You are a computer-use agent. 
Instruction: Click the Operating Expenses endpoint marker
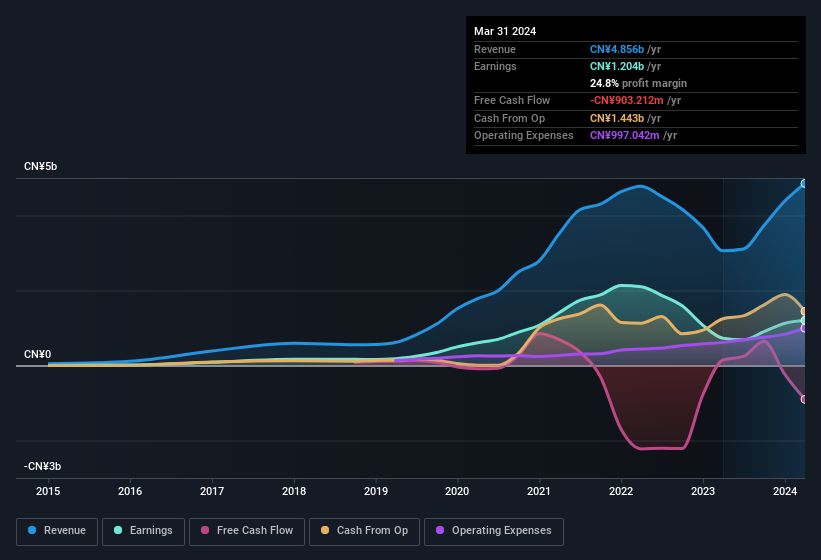pyautogui.click(x=804, y=329)
